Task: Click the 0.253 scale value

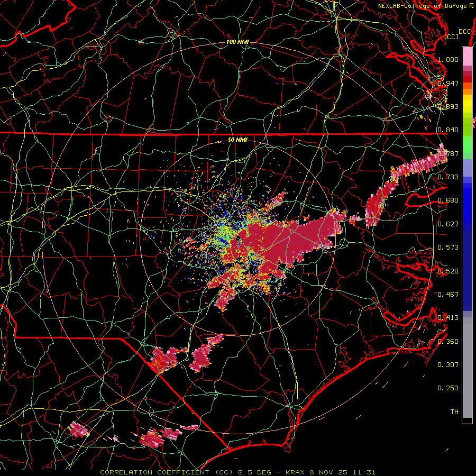Action: 448,388
